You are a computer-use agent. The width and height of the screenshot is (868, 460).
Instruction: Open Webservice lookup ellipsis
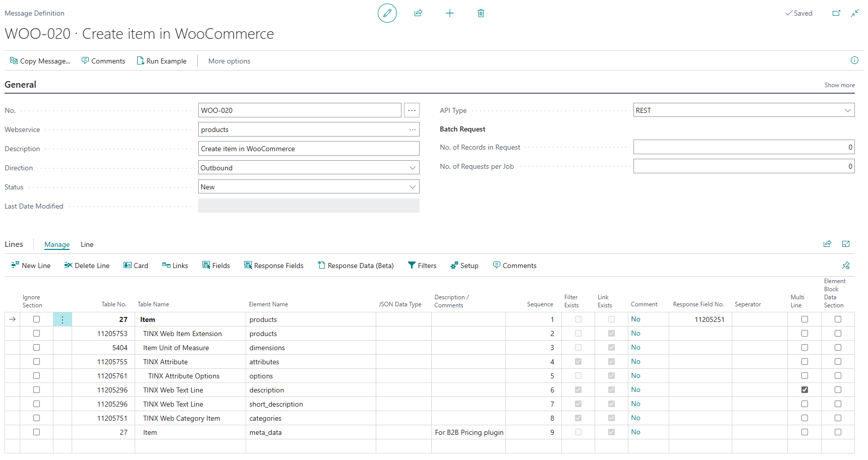(413, 129)
